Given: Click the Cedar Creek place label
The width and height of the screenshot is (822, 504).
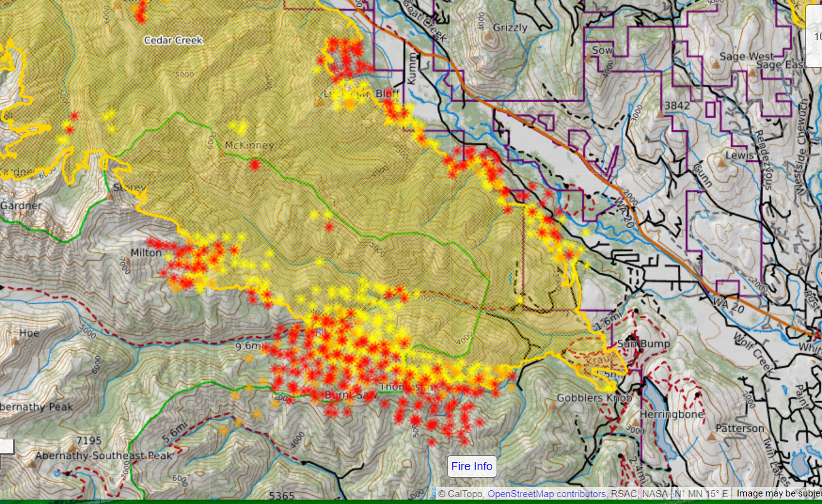Looking at the screenshot, I should [173, 40].
